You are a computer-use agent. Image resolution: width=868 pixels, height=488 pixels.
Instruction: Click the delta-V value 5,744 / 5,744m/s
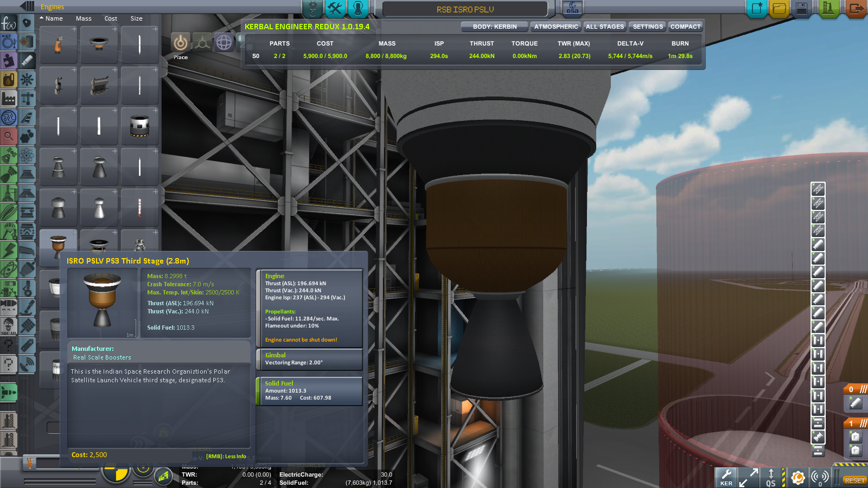630,56
